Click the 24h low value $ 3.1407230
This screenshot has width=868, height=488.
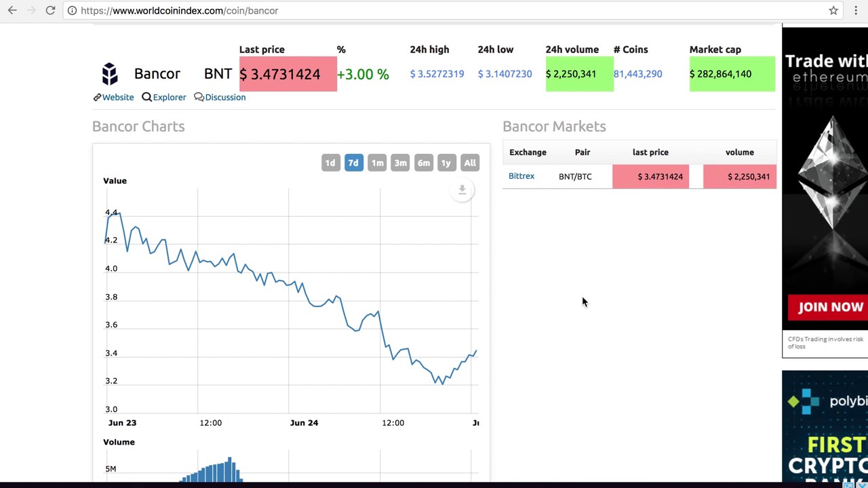pos(505,74)
